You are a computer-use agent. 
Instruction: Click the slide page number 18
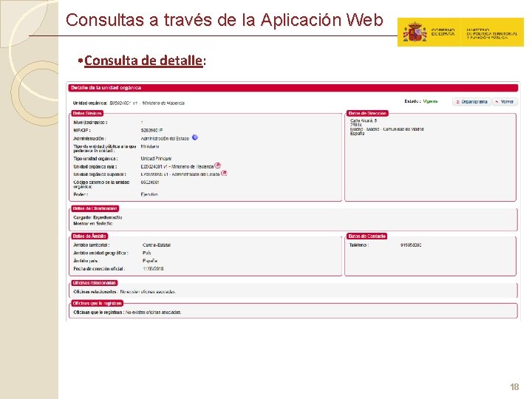[514, 386]
